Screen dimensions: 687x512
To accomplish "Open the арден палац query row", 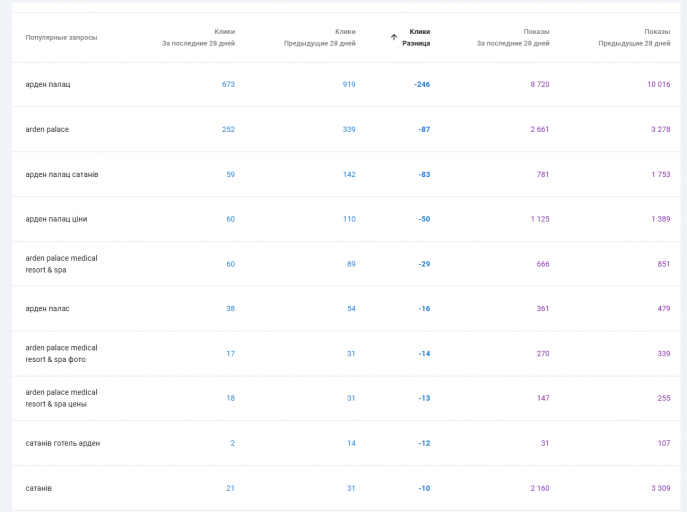I will [48, 84].
